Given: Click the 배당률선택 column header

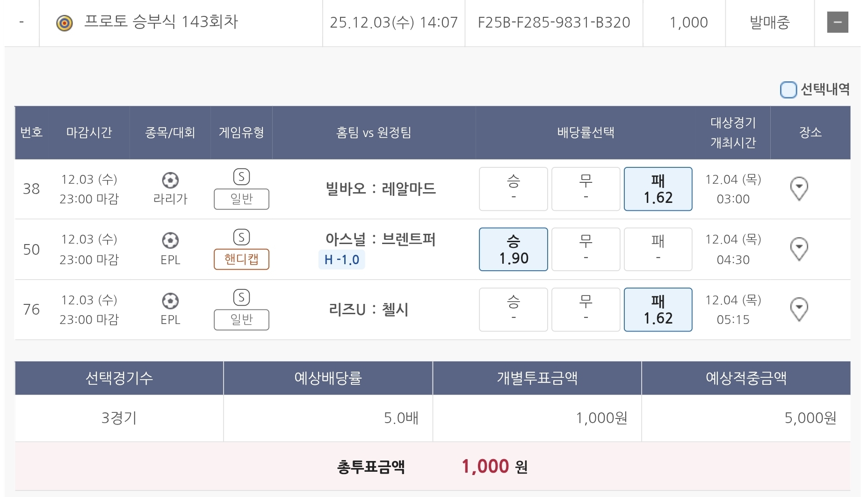Looking at the screenshot, I should [586, 133].
